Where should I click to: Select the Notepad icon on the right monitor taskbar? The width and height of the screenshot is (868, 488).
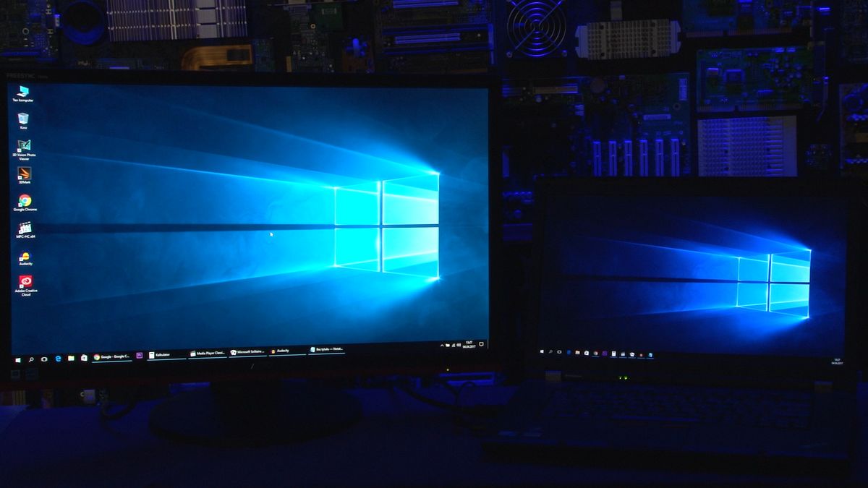(x=650, y=355)
